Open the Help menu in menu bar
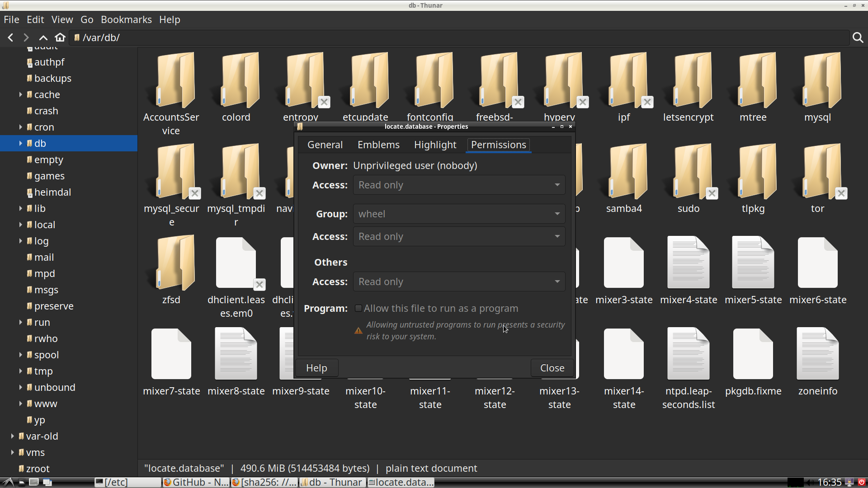This screenshot has height=488, width=868. click(170, 19)
